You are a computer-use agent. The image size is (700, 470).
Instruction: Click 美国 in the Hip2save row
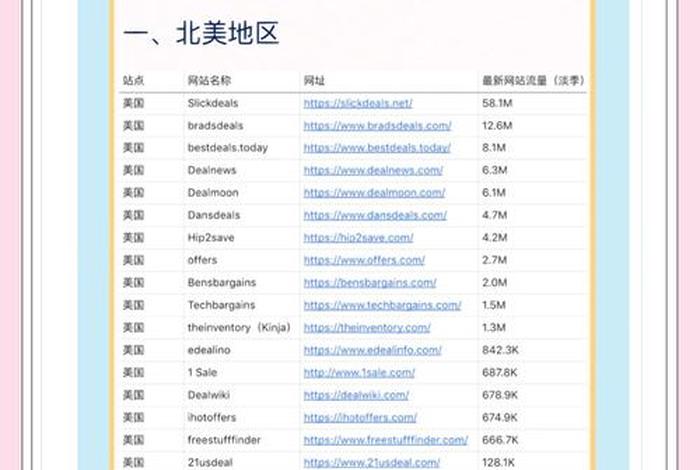click(x=133, y=237)
